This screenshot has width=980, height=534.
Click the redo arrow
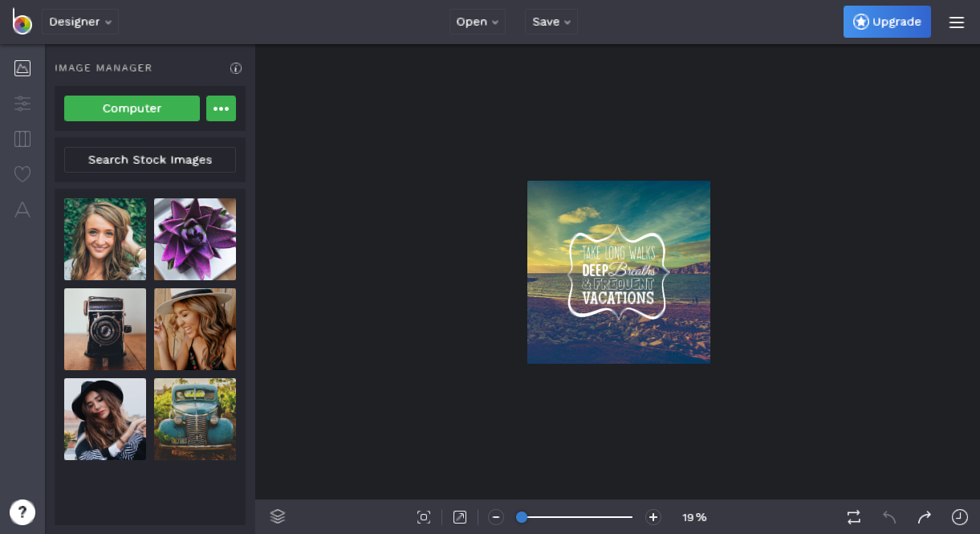tap(925, 517)
